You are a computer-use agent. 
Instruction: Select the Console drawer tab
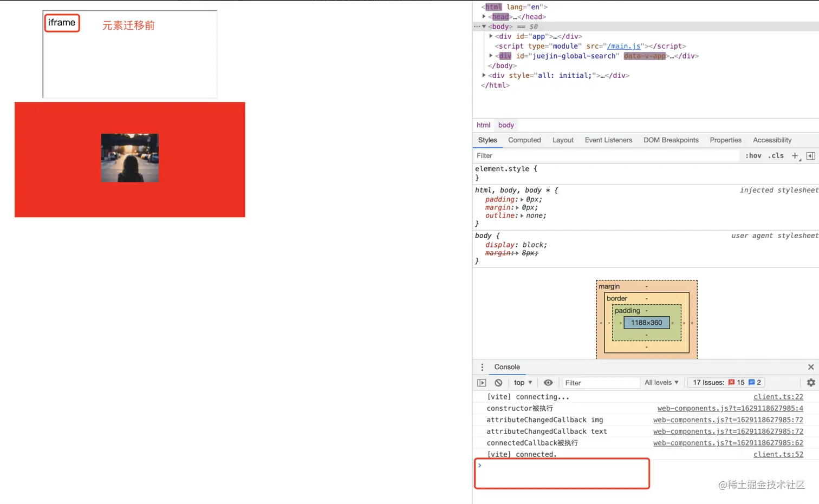click(507, 367)
